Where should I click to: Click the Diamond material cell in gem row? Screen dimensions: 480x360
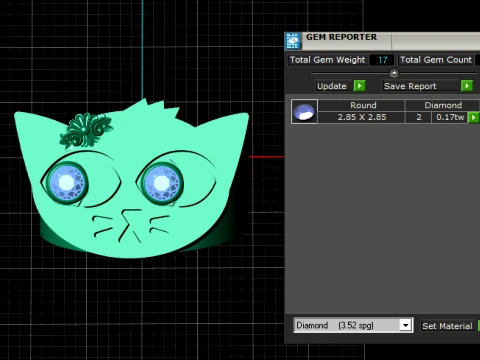pos(443,105)
